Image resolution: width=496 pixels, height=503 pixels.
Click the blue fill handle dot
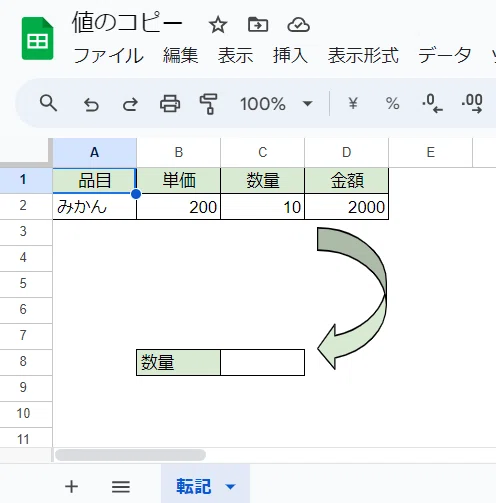point(136,194)
